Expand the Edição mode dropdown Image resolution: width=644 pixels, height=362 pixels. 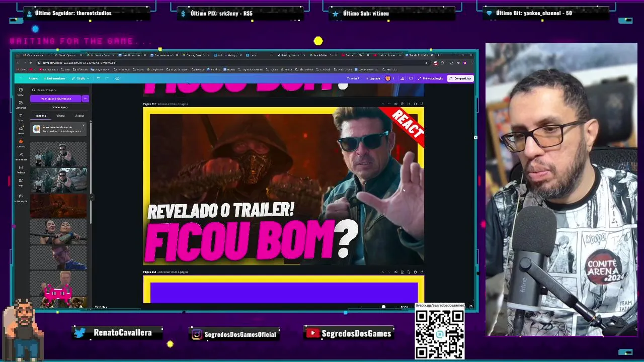[80, 78]
